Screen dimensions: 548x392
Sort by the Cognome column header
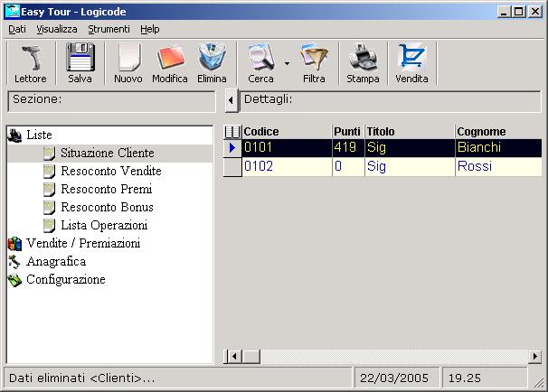tap(499, 132)
